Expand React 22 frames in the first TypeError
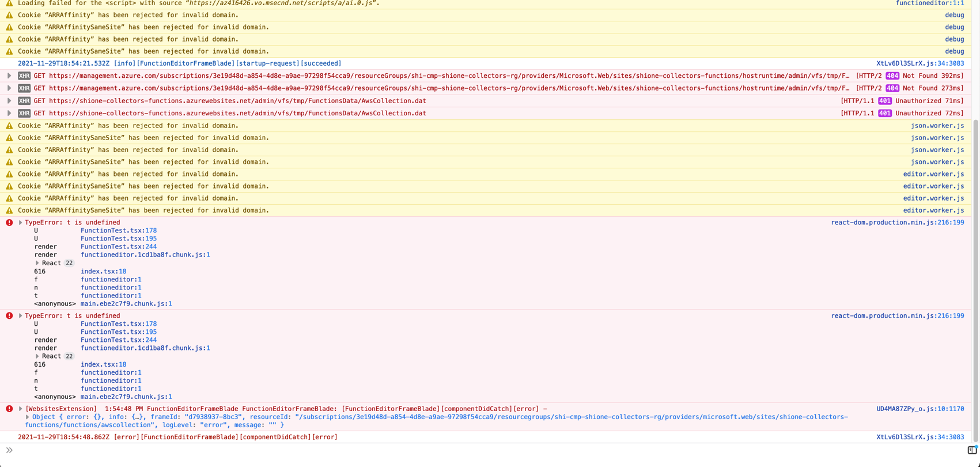980x467 pixels. (37, 263)
